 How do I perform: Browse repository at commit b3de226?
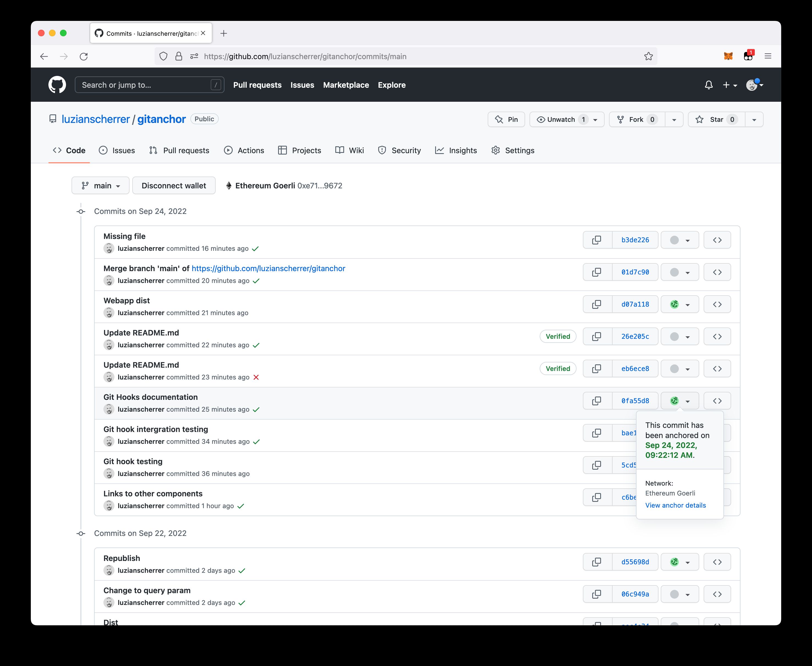[717, 240]
